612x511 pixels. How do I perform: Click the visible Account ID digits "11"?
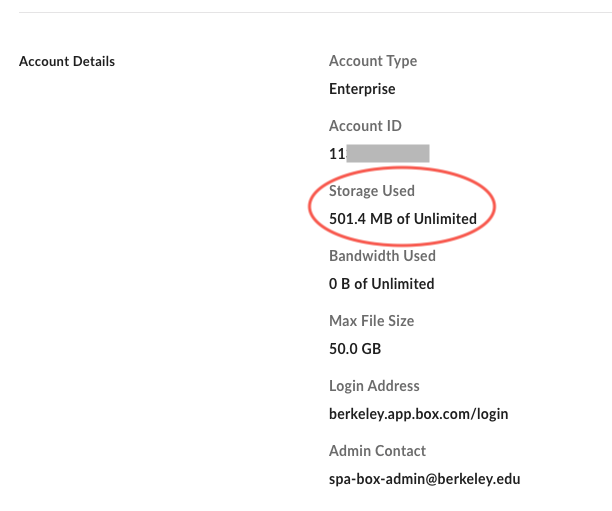tap(337, 154)
